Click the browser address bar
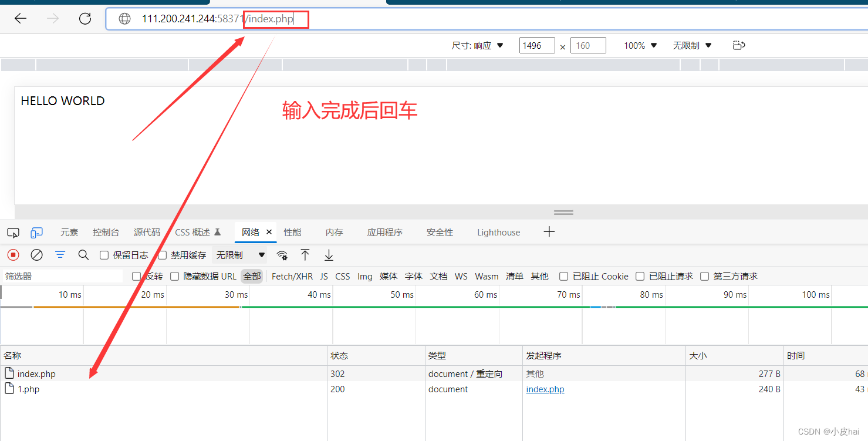This screenshot has width=868, height=441. [x=487, y=19]
